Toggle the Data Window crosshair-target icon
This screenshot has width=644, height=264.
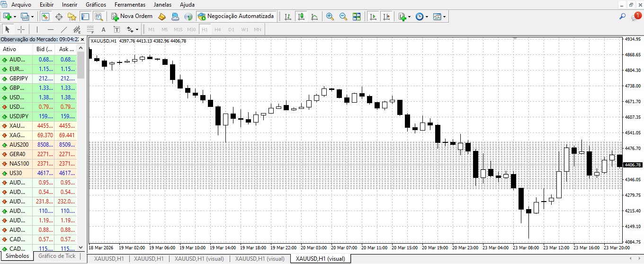pyautogui.click(x=59, y=17)
